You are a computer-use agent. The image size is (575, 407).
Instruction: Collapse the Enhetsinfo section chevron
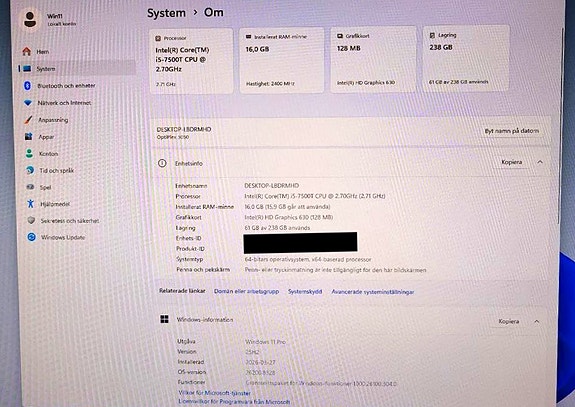540,162
